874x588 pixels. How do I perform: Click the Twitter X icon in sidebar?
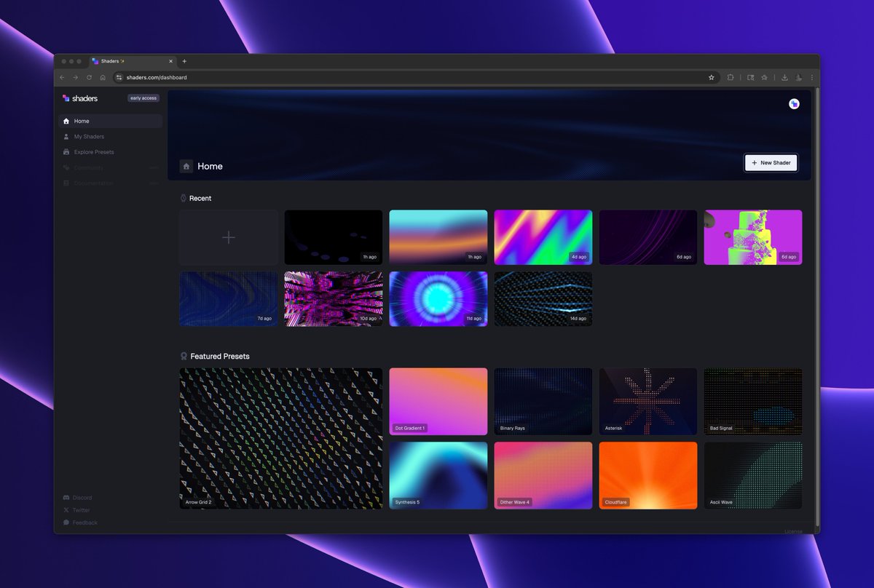(66, 510)
